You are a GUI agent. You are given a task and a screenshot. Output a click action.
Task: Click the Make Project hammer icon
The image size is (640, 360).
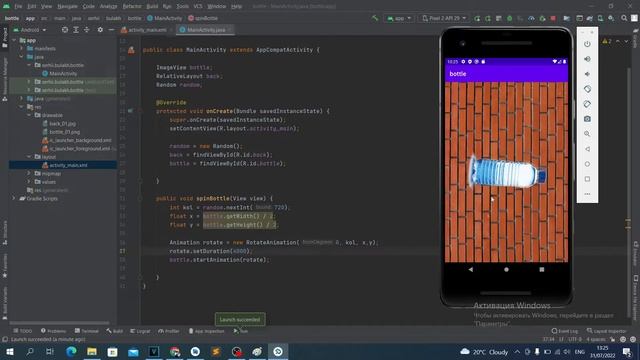coord(375,18)
